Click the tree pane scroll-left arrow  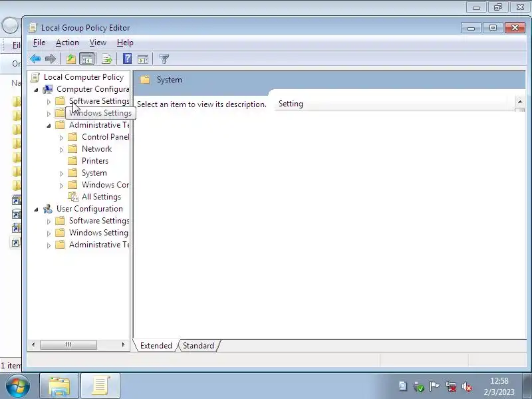pos(33,344)
